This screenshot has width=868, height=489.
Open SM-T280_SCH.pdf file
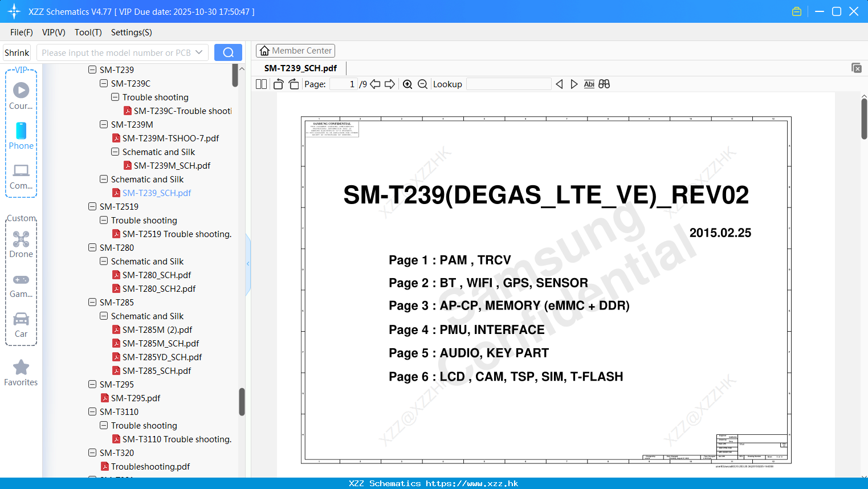pos(157,275)
